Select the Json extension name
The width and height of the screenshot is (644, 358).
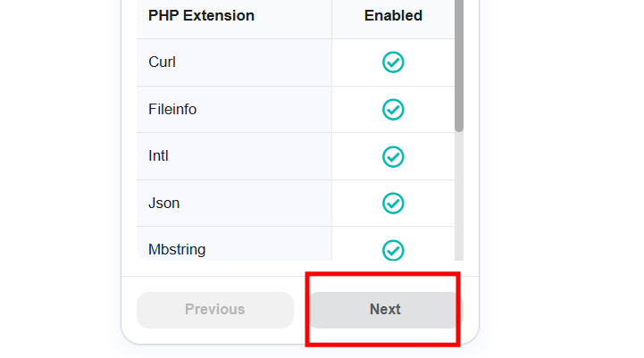pyautogui.click(x=163, y=203)
